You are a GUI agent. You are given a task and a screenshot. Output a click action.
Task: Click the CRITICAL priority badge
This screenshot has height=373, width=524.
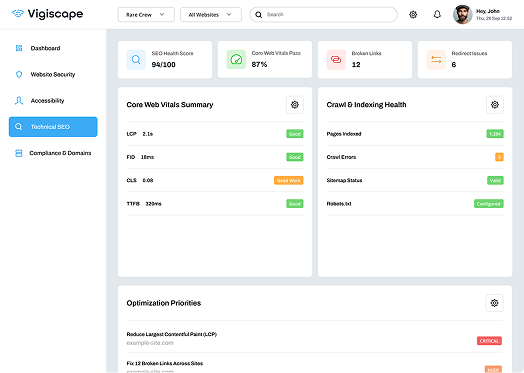(489, 341)
